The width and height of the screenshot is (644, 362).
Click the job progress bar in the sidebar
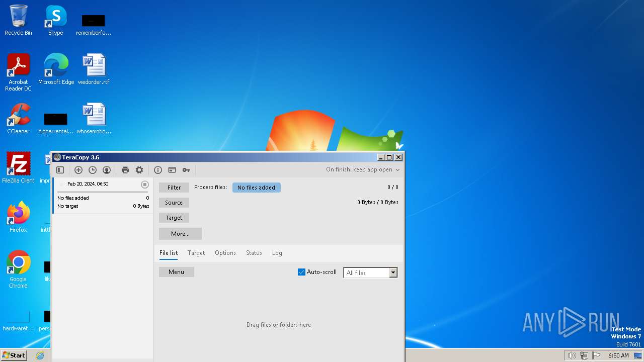(x=103, y=192)
